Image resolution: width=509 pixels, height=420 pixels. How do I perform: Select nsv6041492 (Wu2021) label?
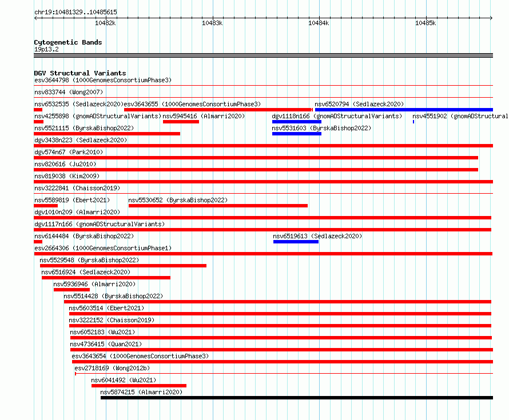pyautogui.click(x=124, y=380)
